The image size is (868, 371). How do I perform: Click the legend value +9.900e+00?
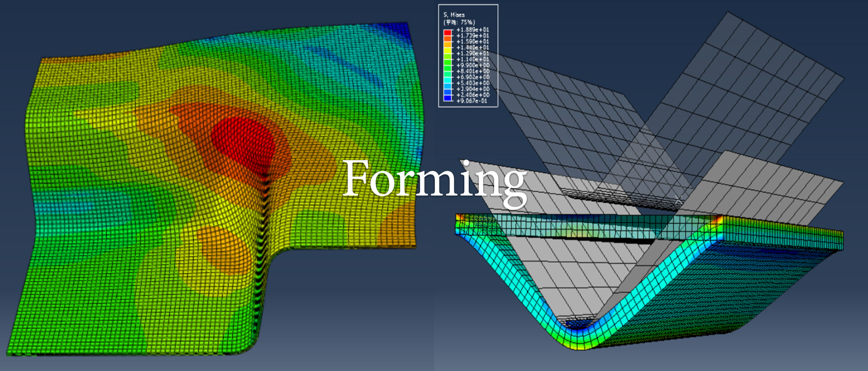coord(473,65)
